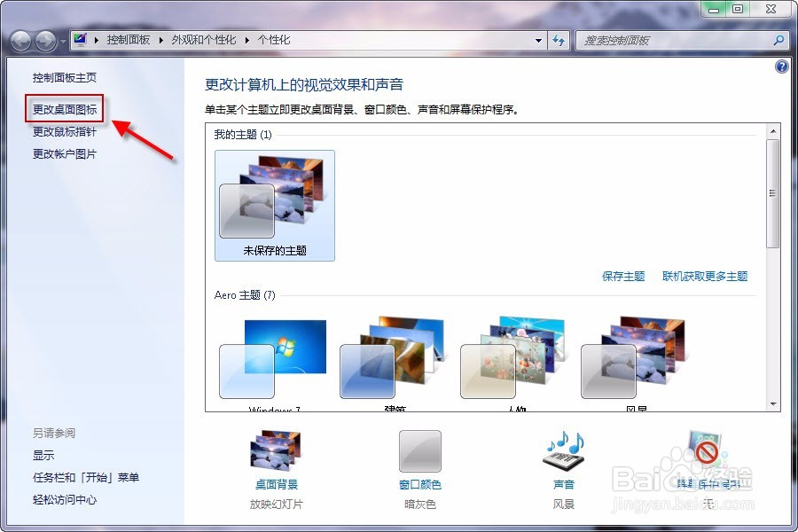Click 外观和个性化 breadcrumb

point(204,40)
